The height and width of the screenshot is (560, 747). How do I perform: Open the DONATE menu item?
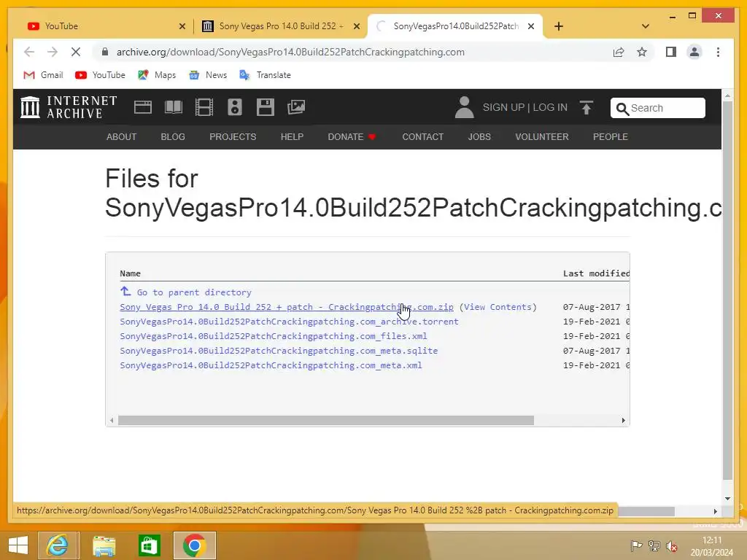pos(352,136)
